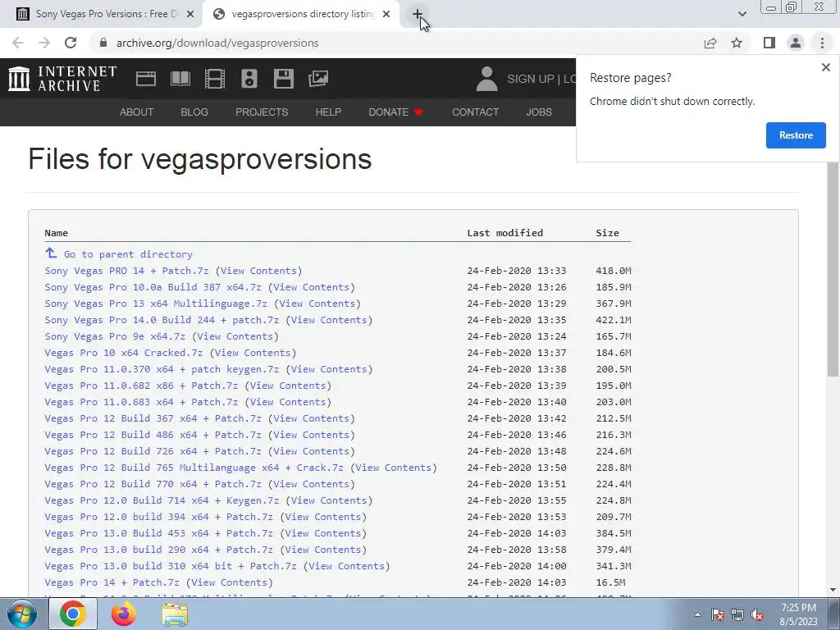Open the Texts book icon in Archive header
Screen dimensions: 840x630
180,79
